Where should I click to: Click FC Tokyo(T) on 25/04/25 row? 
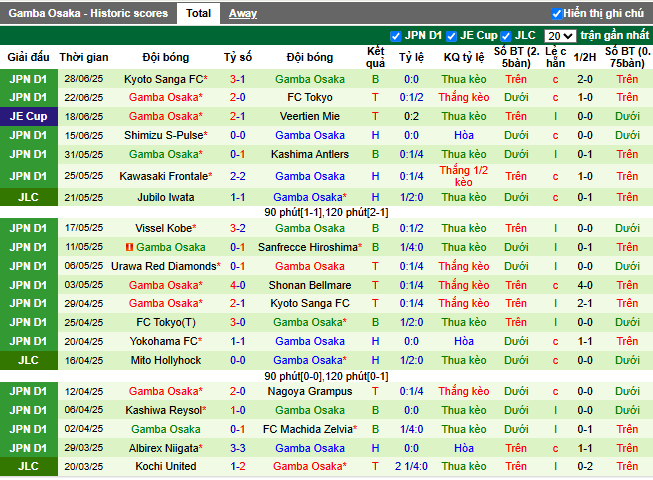tap(166, 322)
